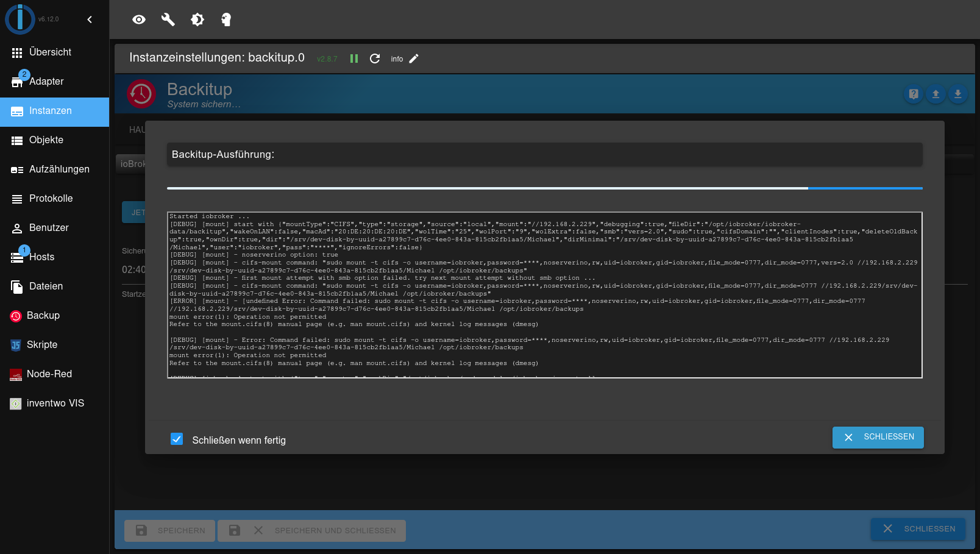Click the Aufzählungen icon
This screenshot has height=554, width=980.
click(17, 170)
